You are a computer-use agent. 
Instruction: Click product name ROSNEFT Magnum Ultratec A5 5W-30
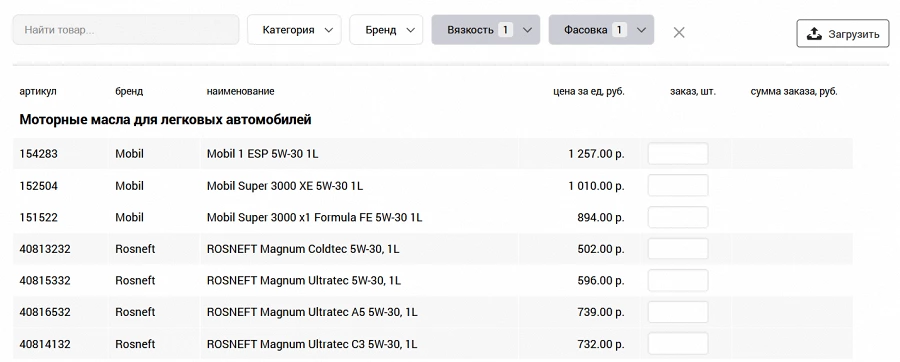tap(312, 312)
